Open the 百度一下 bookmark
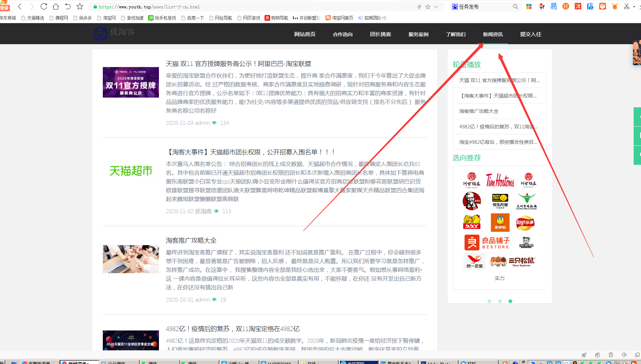 [x=193, y=18]
